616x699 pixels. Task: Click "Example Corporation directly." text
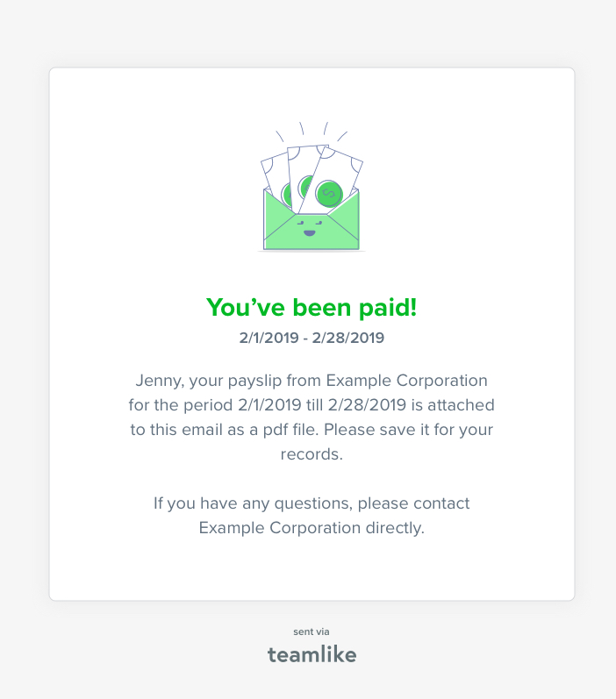point(312,528)
